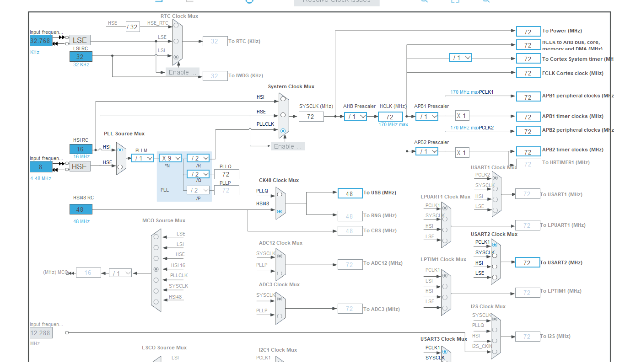Select the 32.768 KHz LSE input field

40,40
